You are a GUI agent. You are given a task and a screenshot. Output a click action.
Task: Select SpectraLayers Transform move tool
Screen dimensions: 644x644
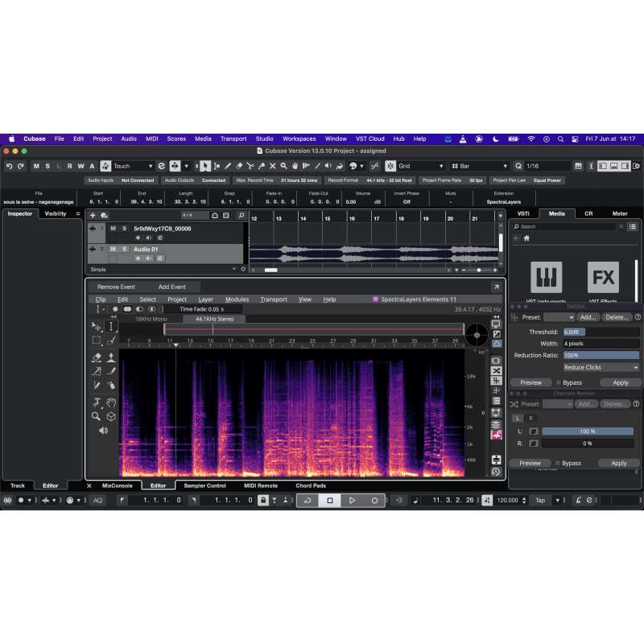[x=97, y=327]
